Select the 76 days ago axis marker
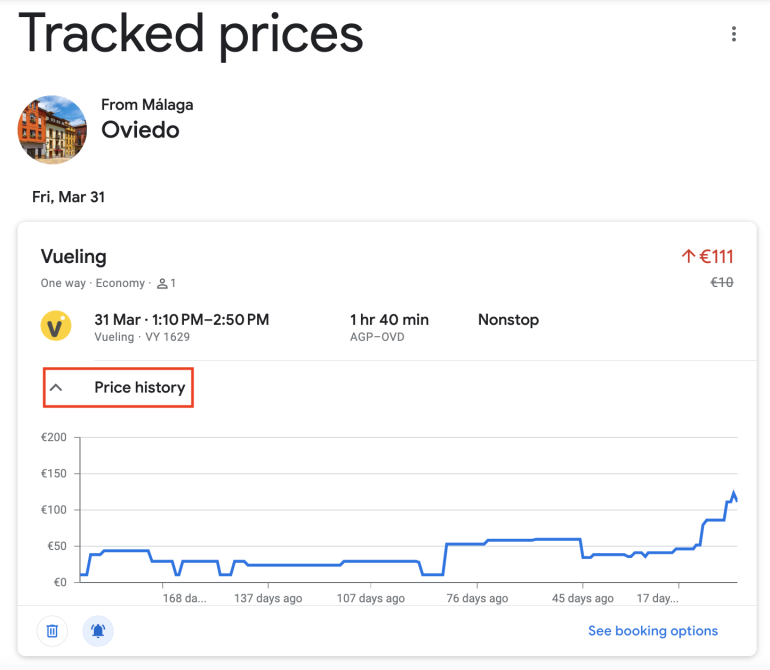This screenshot has height=670, width=770. coord(477,599)
